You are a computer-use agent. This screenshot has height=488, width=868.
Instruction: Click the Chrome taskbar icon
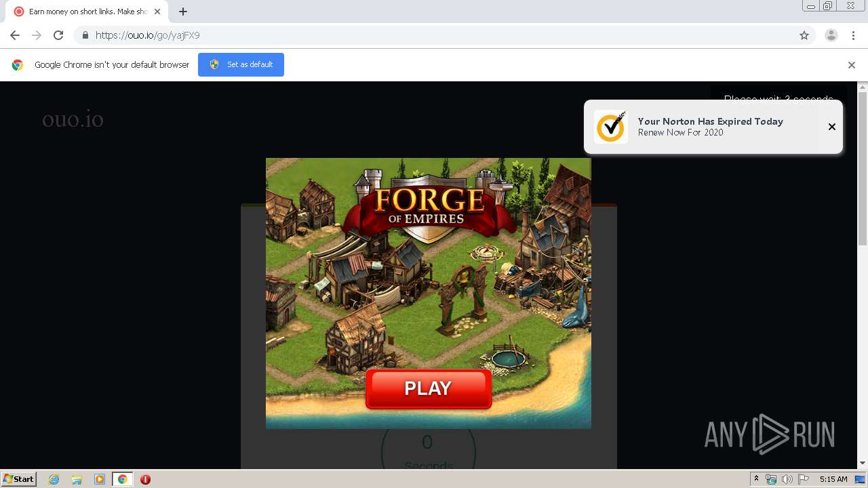click(x=122, y=479)
